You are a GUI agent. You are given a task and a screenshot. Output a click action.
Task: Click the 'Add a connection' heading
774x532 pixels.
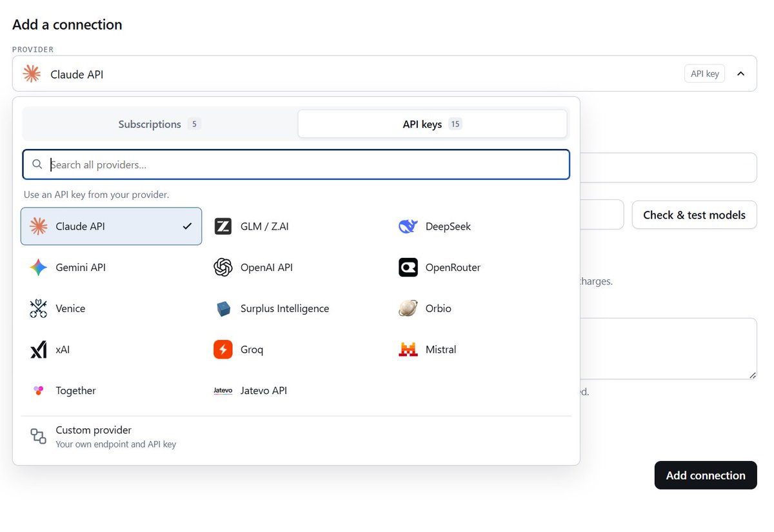pos(67,25)
